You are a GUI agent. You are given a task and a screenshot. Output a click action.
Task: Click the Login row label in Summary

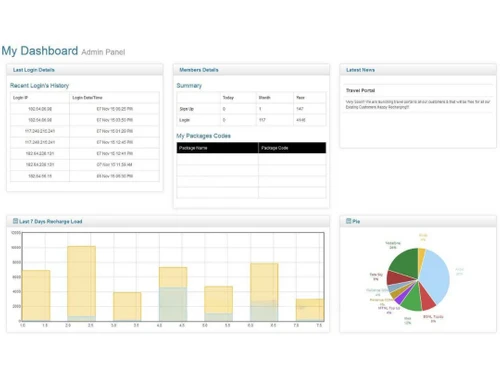click(184, 120)
